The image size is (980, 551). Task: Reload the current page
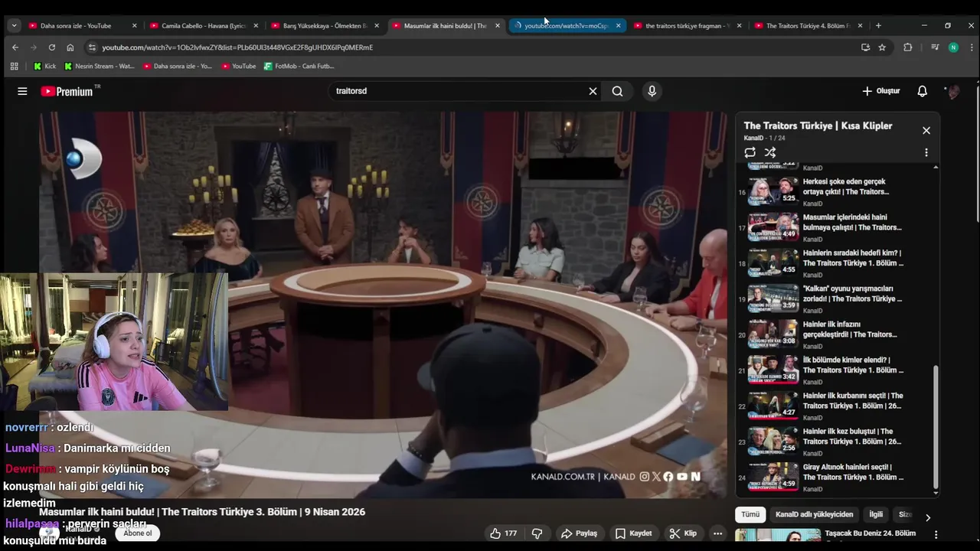coord(52,47)
